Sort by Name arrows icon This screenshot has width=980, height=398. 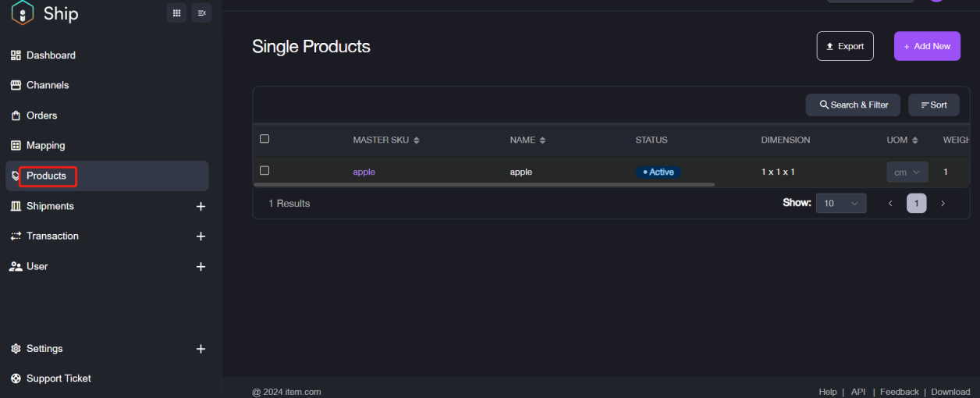point(542,140)
